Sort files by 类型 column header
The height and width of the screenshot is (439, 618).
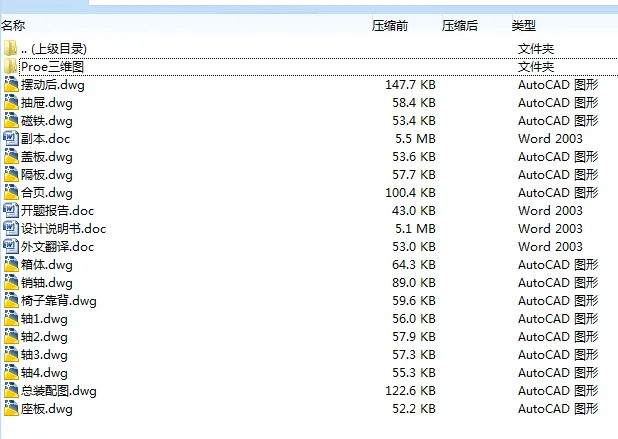524,25
